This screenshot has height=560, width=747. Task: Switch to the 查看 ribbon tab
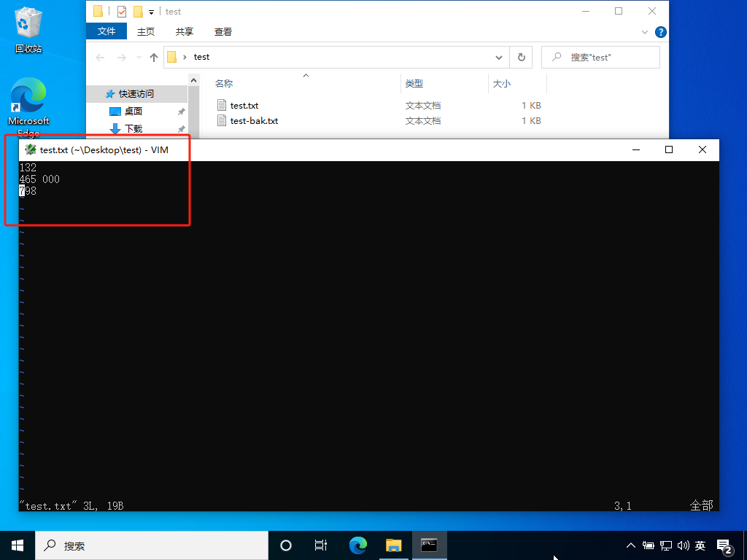coord(223,31)
